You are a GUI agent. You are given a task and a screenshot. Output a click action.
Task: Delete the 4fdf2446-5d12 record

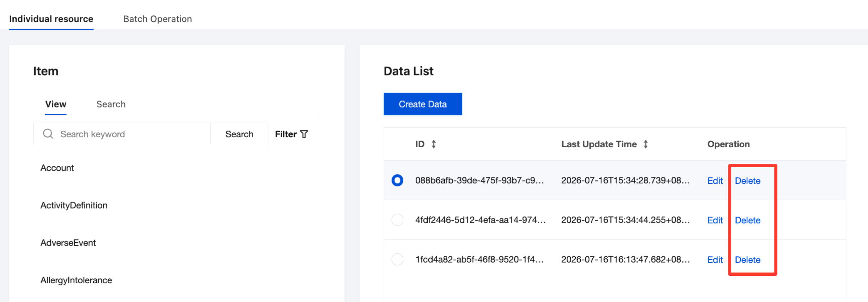(x=747, y=220)
